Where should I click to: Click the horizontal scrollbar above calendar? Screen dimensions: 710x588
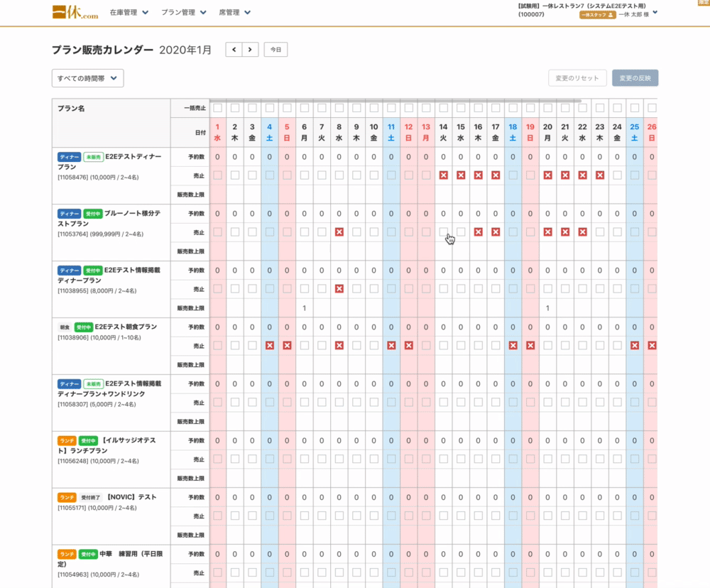point(395,101)
